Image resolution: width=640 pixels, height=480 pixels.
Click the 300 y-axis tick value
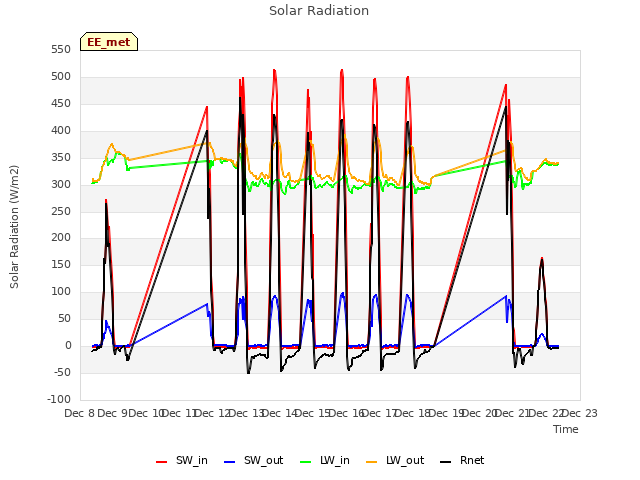(61, 184)
